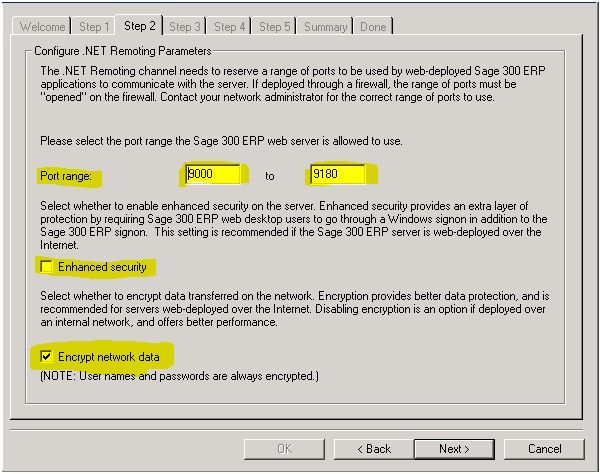Click the 'Configure .NET Remoting Parameters' heading
This screenshot has height=474, width=600.
coord(122,51)
